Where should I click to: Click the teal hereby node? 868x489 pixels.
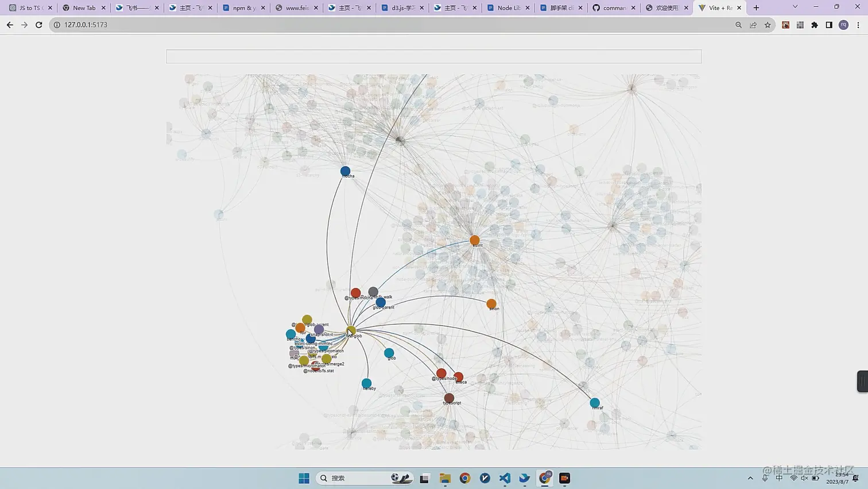pos(367,383)
